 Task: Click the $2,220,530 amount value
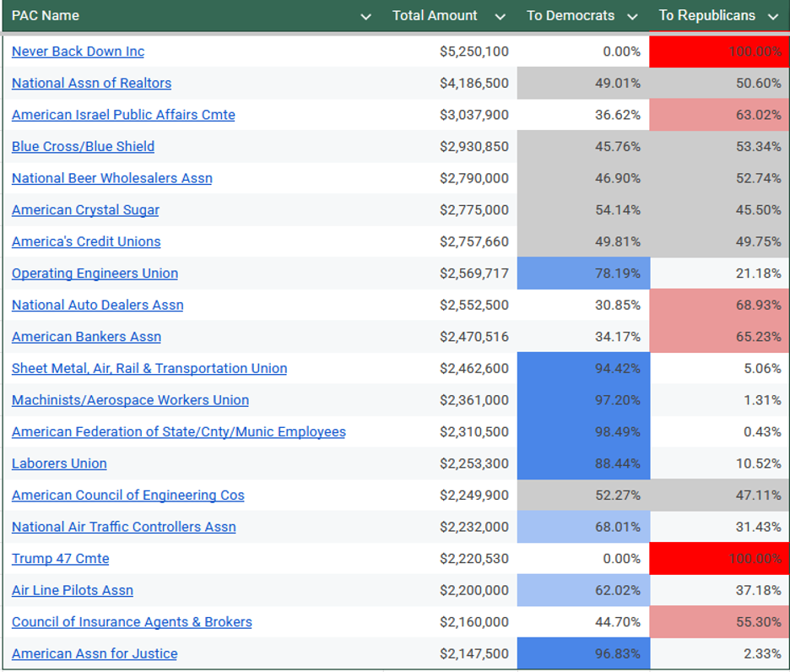474,559
